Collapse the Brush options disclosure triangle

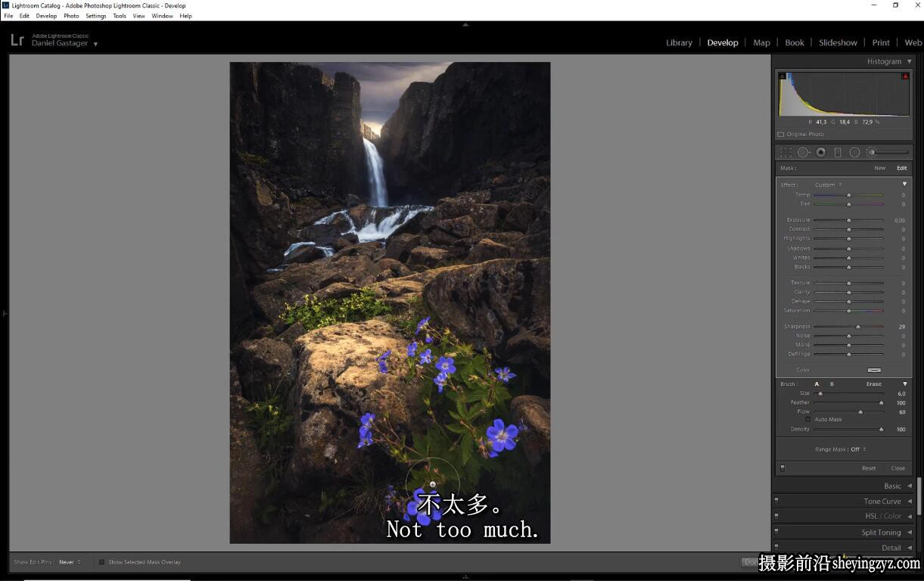tap(904, 384)
